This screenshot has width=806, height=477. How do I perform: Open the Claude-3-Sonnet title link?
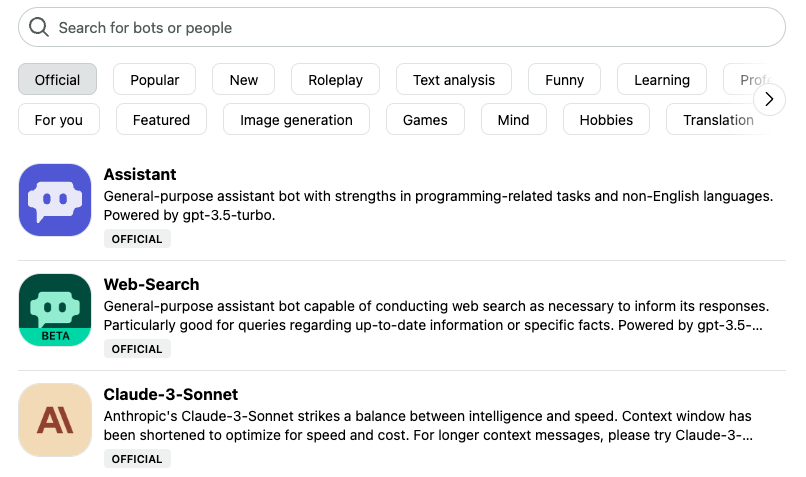coord(171,394)
